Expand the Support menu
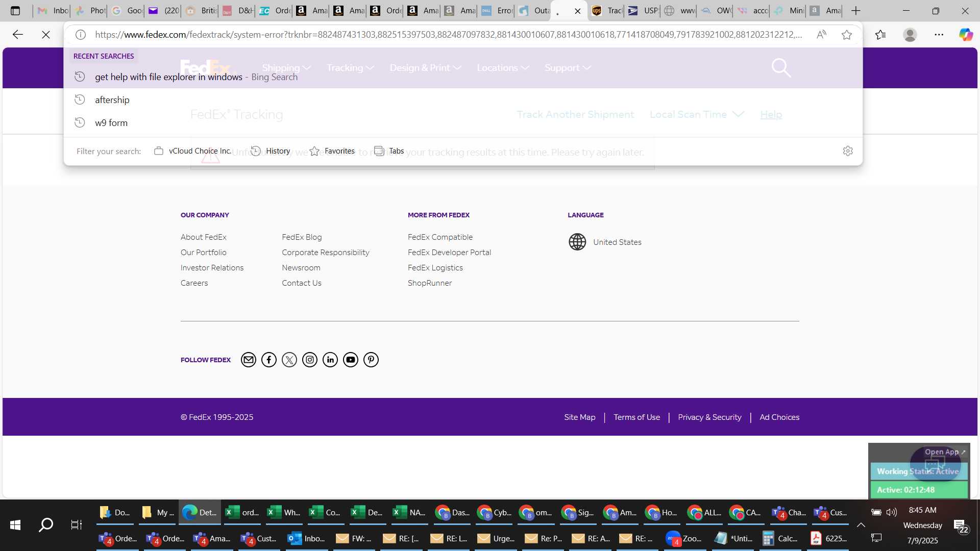 (568, 68)
